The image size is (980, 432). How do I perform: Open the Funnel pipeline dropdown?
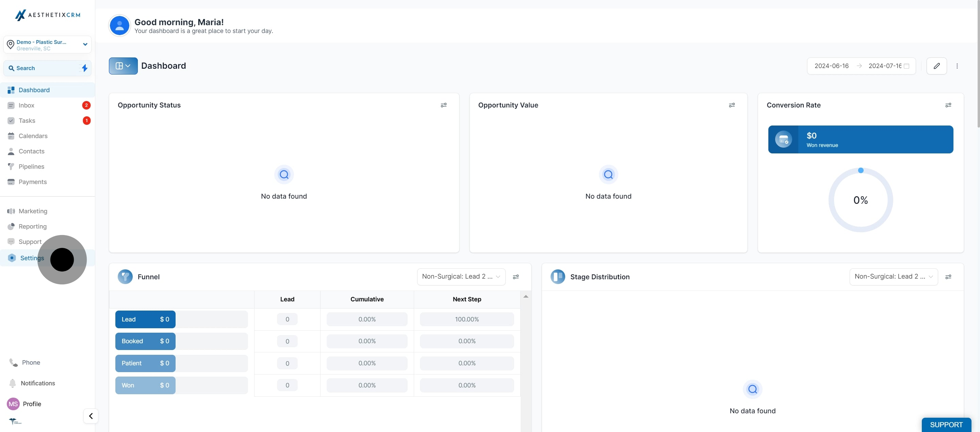(x=461, y=277)
